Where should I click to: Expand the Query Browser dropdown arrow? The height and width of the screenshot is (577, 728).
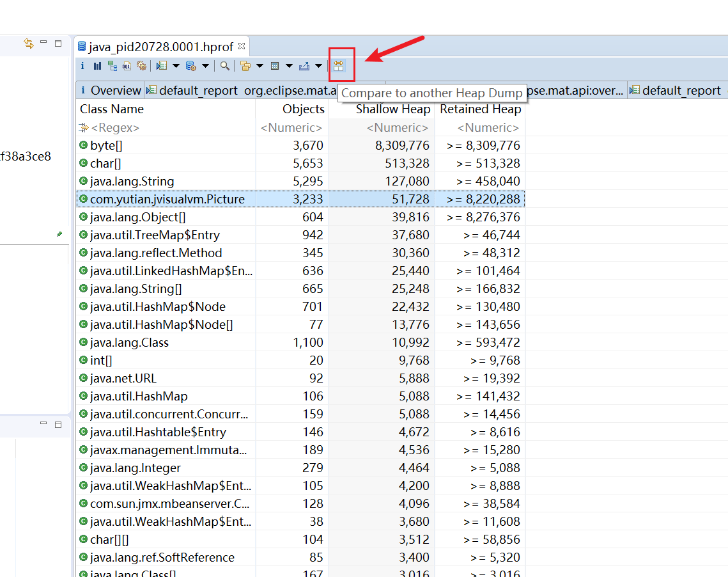point(205,66)
